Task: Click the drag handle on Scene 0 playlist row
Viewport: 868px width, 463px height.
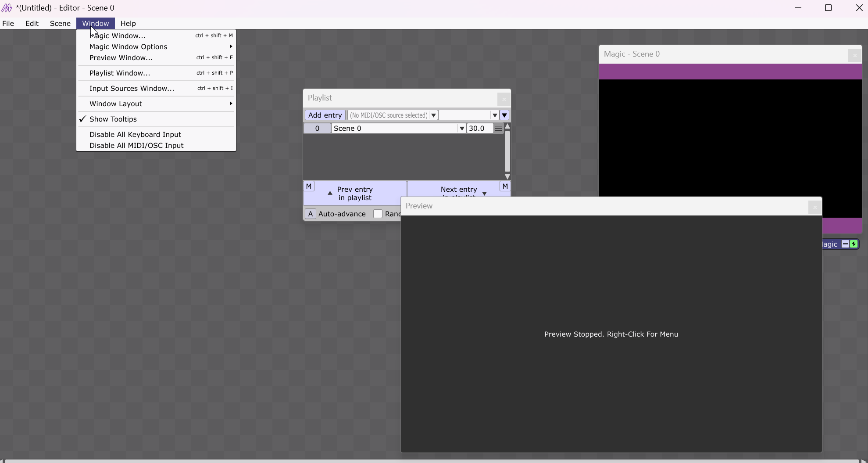Action: point(499,128)
